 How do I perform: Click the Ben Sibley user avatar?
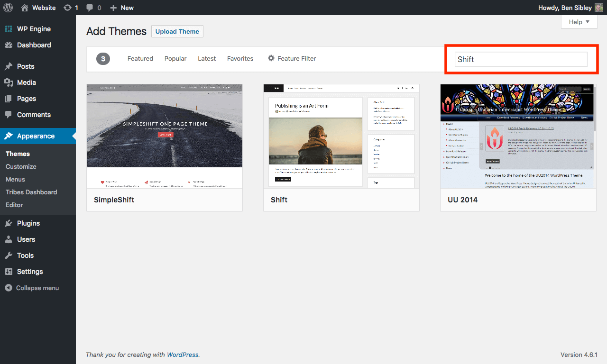599,8
